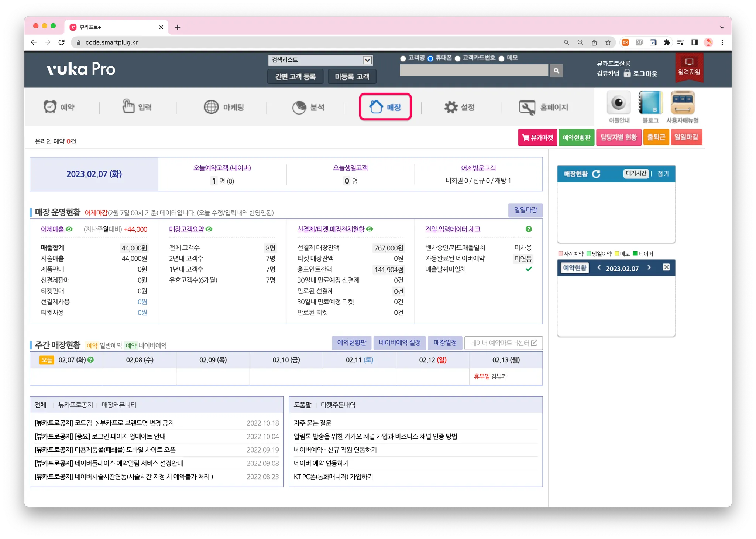
Task: Refresh the 매장현황 panel
Action: pos(596,174)
